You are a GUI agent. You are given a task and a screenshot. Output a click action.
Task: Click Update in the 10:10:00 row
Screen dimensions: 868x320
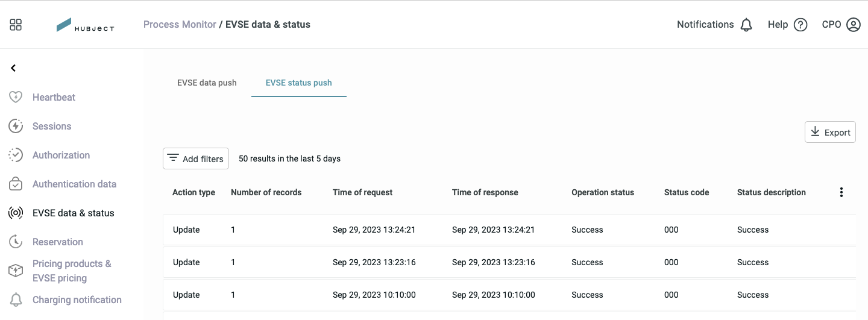point(186,295)
